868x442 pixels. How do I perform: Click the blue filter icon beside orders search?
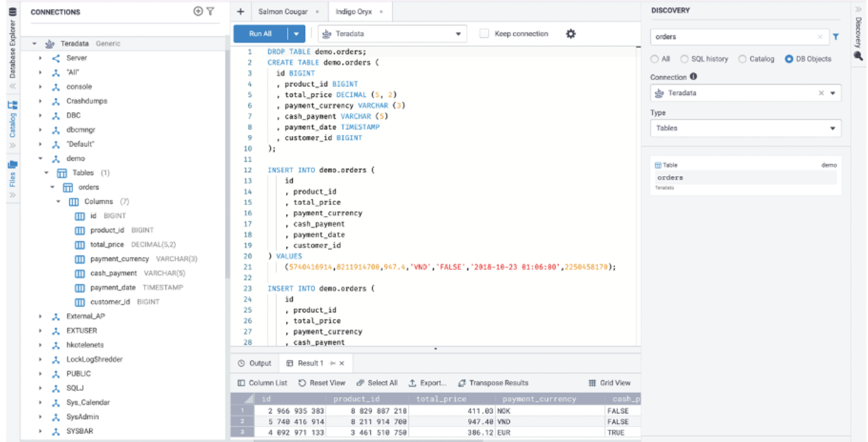pyautogui.click(x=835, y=37)
